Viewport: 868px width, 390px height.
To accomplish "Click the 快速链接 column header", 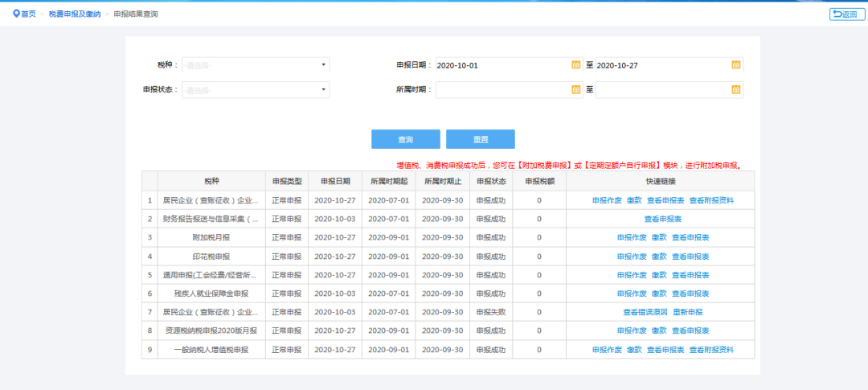I will [661, 181].
